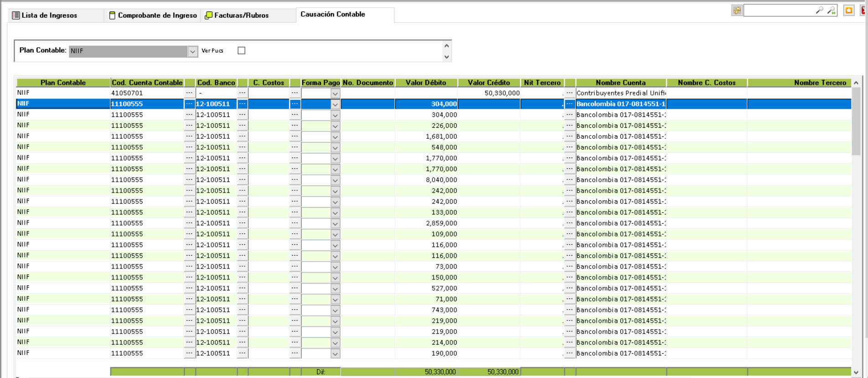Expand the Plan Contable NIIF dropdown

pyautogui.click(x=192, y=51)
